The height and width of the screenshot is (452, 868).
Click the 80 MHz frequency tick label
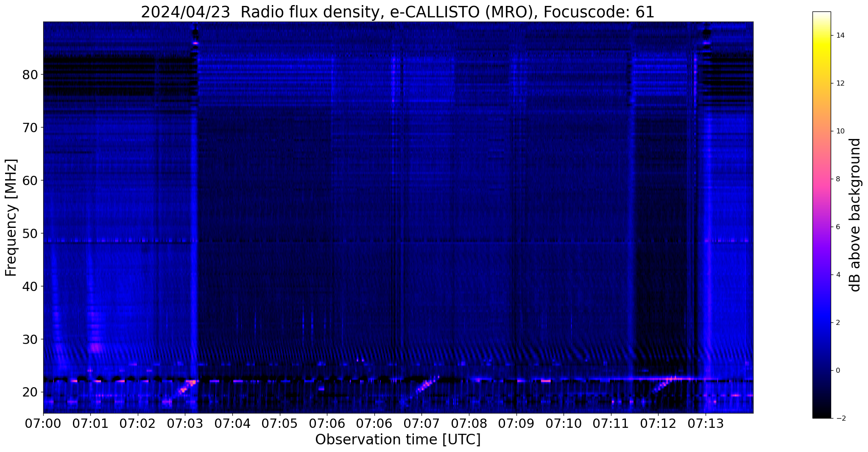pyautogui.click(x=30, y=75)
